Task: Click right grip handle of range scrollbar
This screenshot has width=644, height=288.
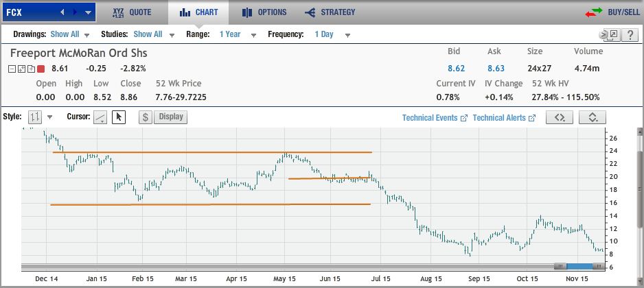Action: (x=599, y=267)
